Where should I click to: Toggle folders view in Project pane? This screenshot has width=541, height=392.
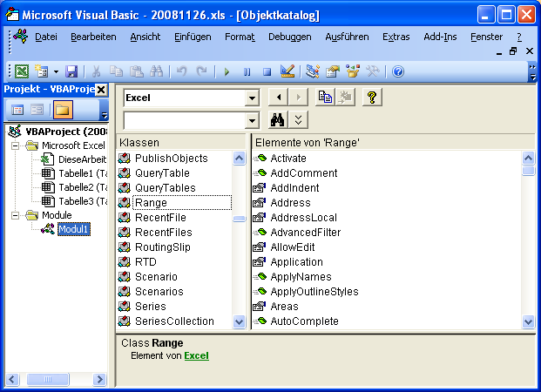[62, 110]
